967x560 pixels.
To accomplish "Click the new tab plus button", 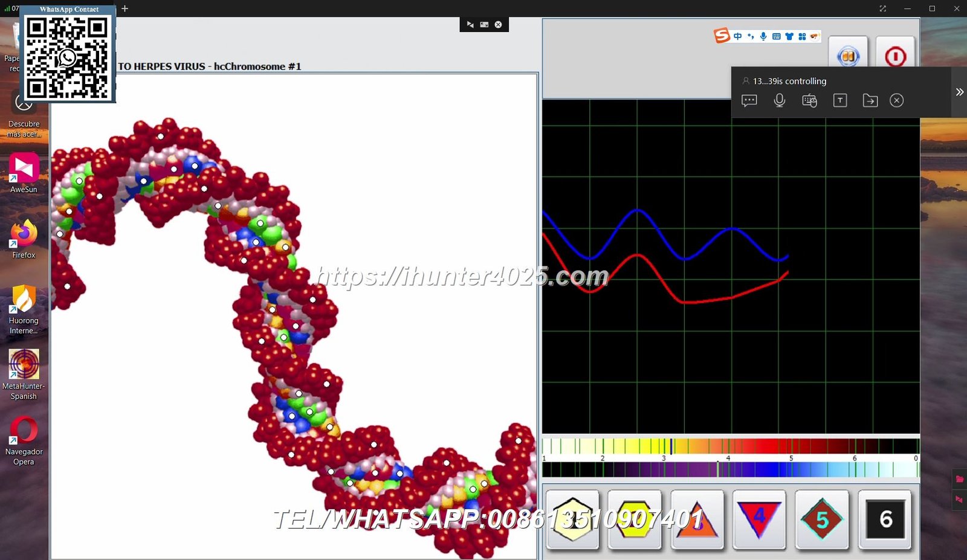I will 125,8.
